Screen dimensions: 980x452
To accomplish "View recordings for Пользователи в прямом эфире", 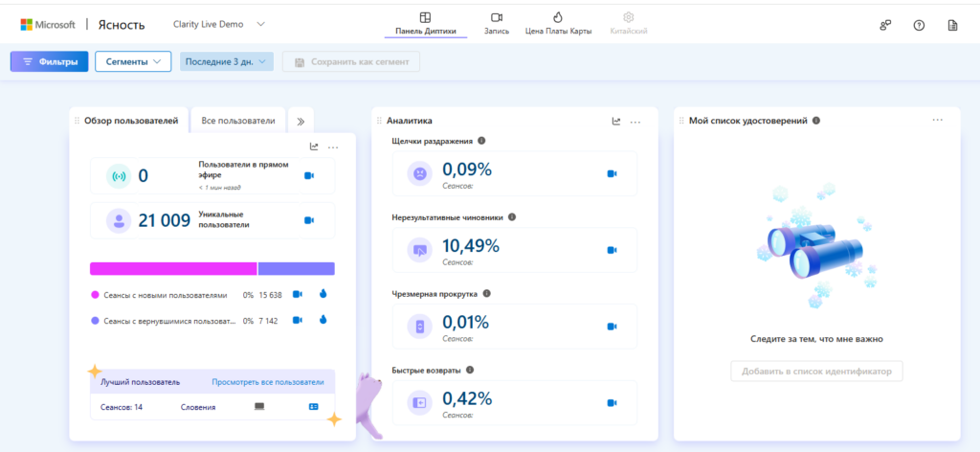I will [x=309, y=175].
